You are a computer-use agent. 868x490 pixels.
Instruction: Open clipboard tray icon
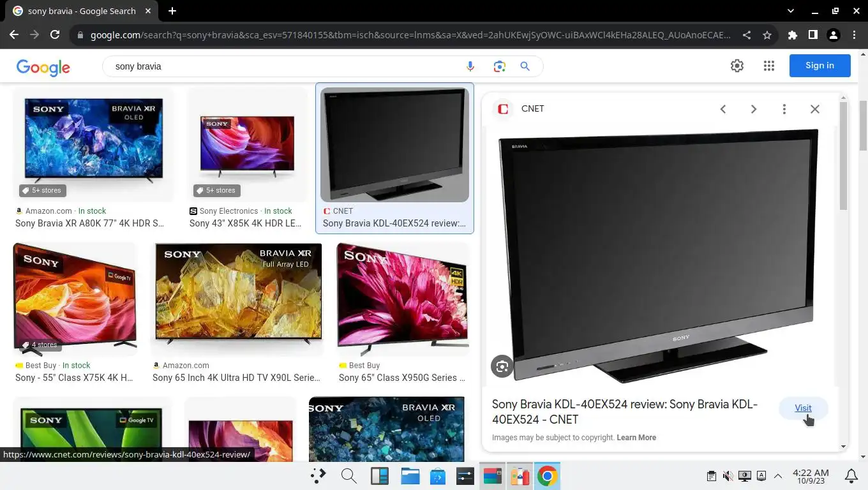pos(711,476)
